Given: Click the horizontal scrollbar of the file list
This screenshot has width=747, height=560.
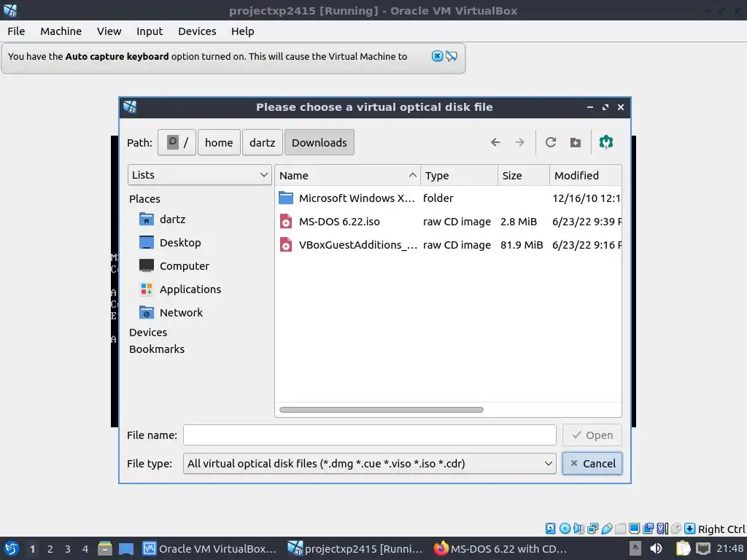Looking at the screenshot, I should [x=381, y=410].
